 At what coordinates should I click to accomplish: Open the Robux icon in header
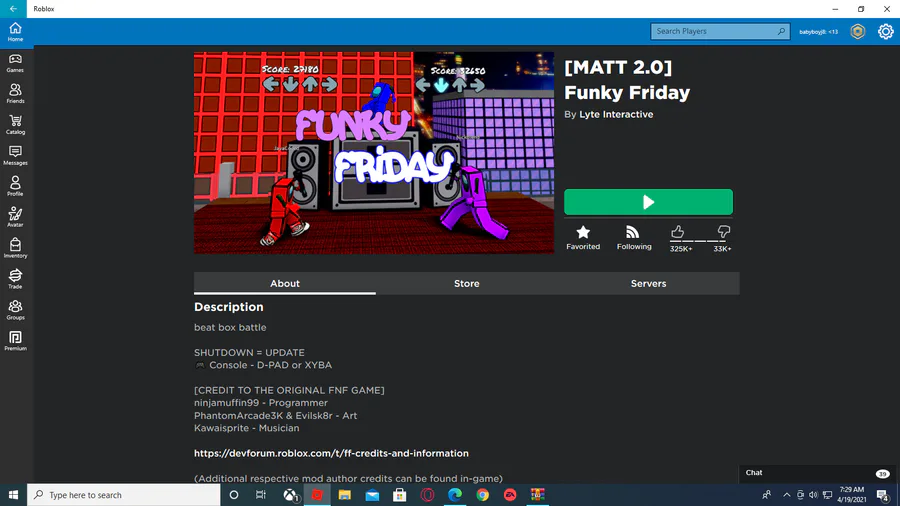point(858,32)
